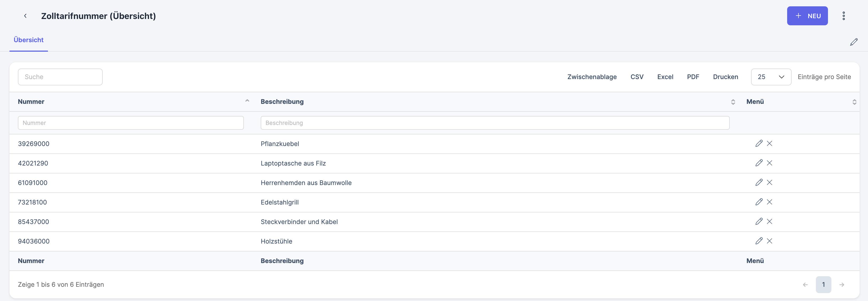
Task: Select the Übersicht tab
Action: click(29, 40)
